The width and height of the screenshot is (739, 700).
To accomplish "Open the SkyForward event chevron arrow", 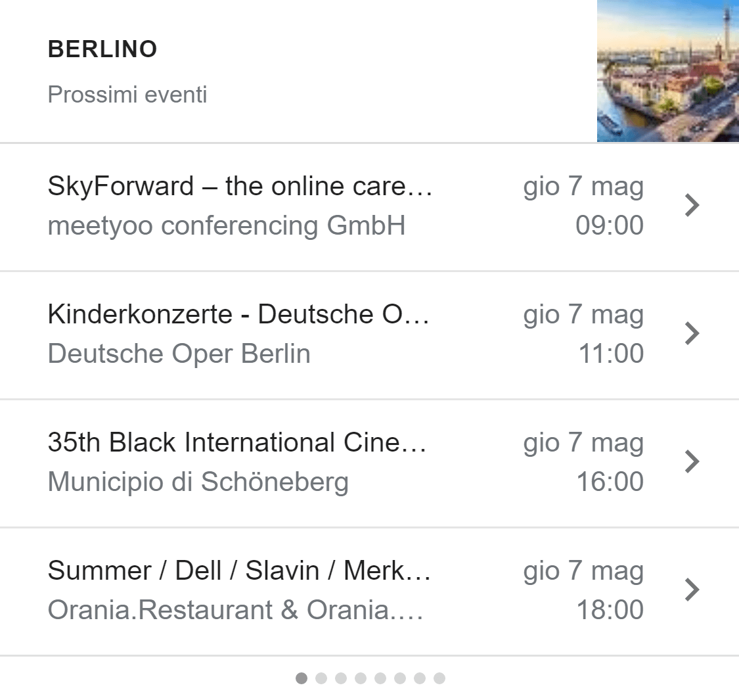I will tap(692, 205).
